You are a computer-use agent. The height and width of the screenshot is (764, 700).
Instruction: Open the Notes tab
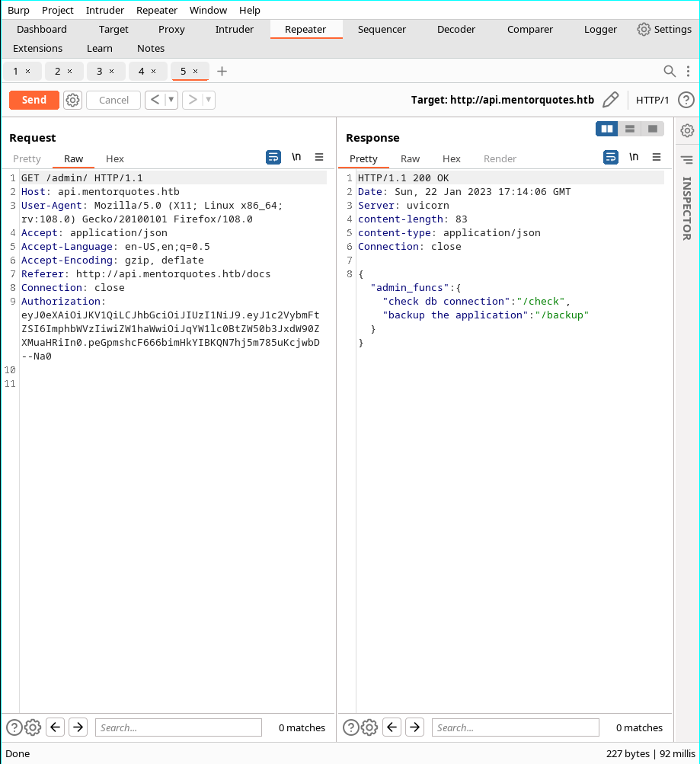pyautogui.click(x=151, y=48)
